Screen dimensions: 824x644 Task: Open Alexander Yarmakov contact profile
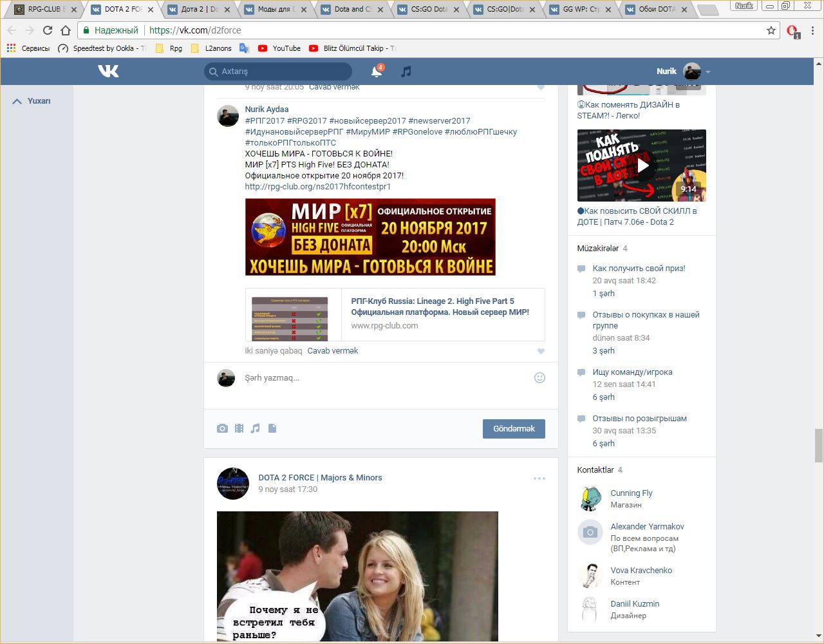pyautogui.click(x=648, y=527)
